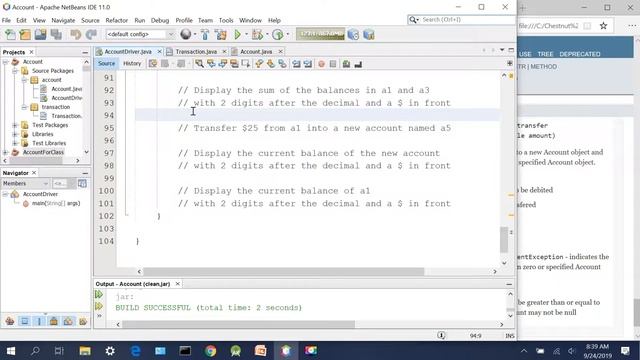Click the memory usage garbage-collect bar
640x360 pixels.
320,34
